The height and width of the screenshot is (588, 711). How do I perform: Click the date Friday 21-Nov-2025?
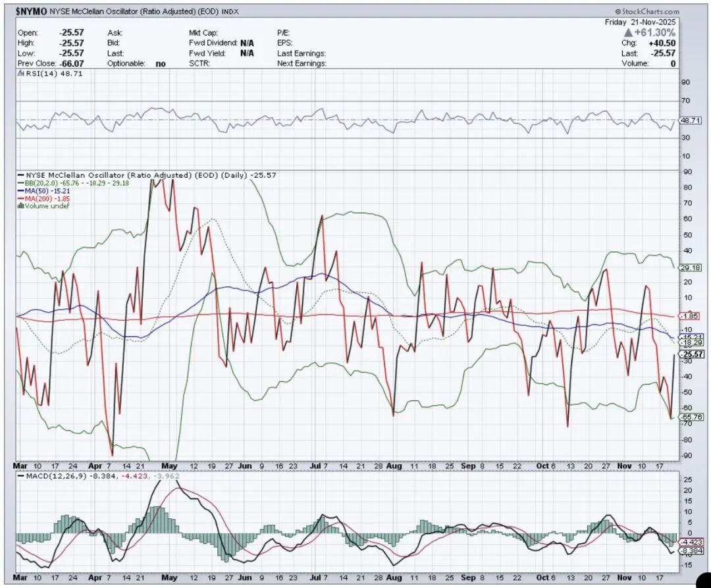click(x=640, y=22)
